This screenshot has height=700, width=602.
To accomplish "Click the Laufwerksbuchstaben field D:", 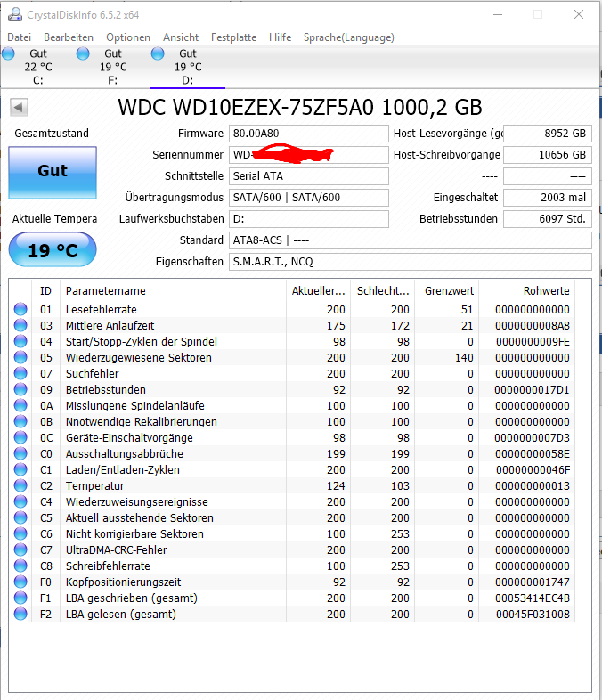I will pos(309,219).
